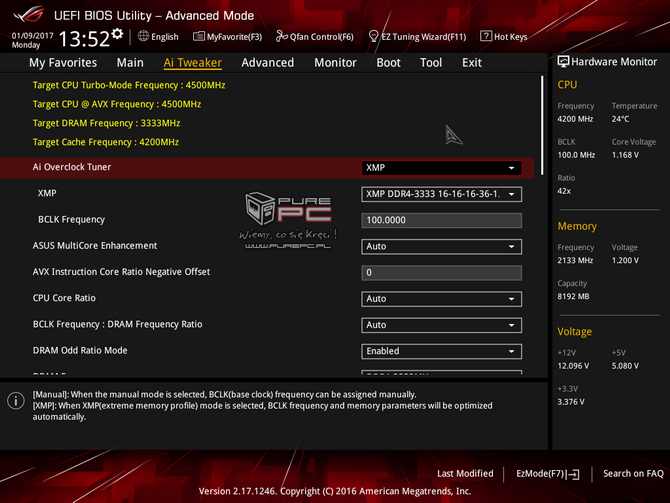
Task: Click CPU frequency value 4200 MHz
Action: 575,119
